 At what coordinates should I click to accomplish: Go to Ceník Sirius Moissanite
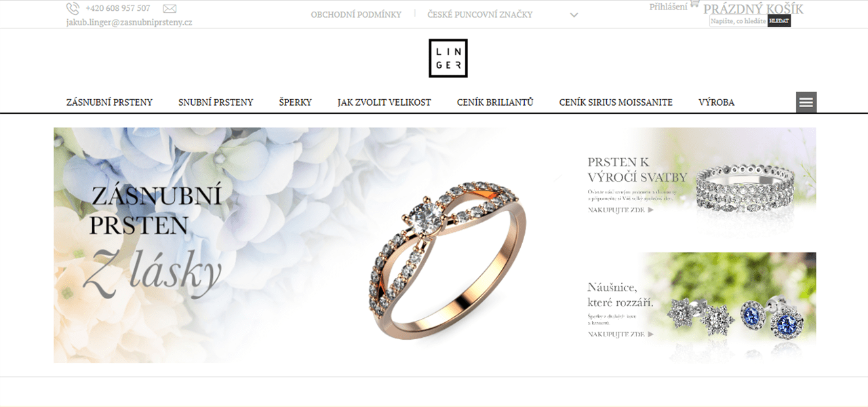click(616, 102)
